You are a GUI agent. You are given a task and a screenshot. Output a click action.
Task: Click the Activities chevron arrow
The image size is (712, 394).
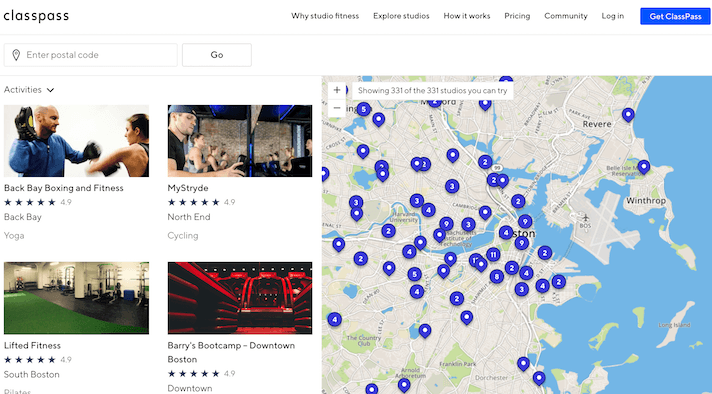(x=50, y=90)
